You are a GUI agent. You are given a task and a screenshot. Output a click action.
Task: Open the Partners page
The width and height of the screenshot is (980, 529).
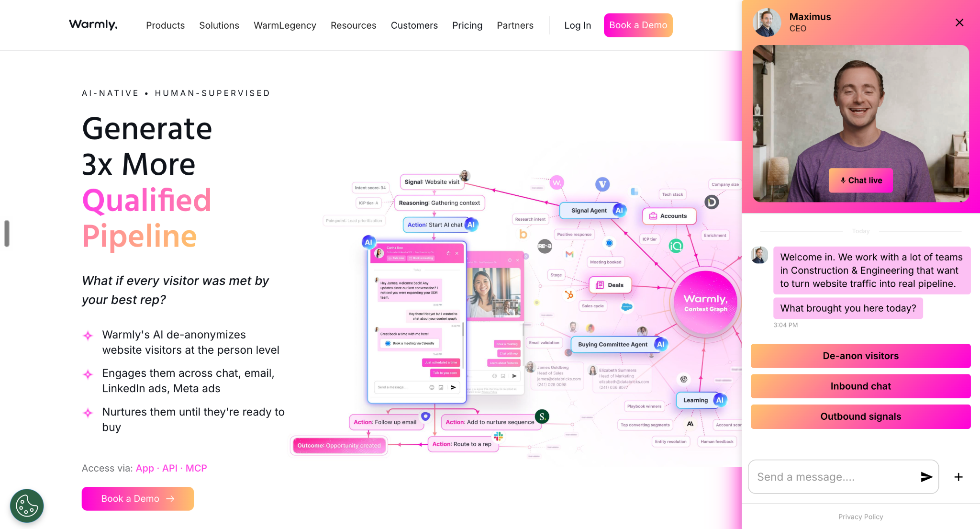tap(515, 25)
